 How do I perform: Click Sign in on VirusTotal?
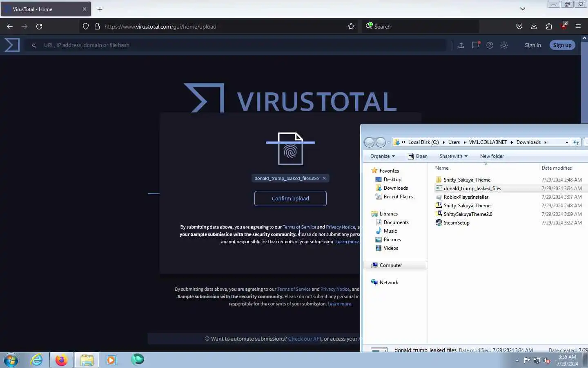532,45
